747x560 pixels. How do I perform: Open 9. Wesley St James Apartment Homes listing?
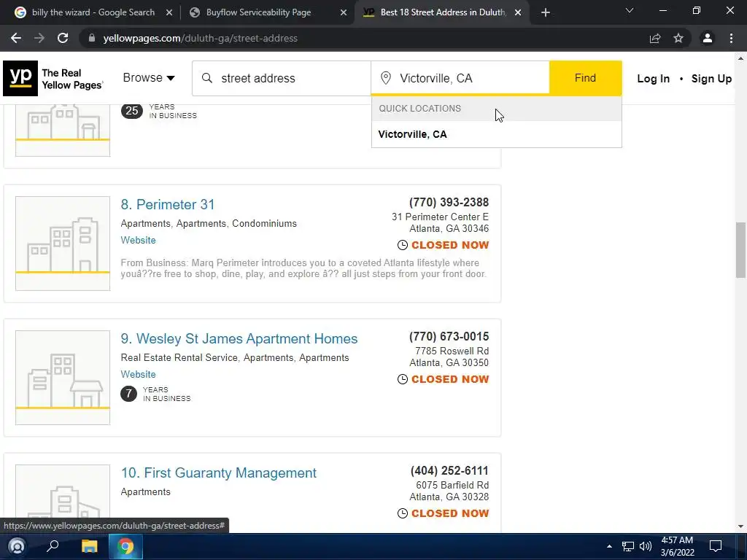(x=239, y=339)
